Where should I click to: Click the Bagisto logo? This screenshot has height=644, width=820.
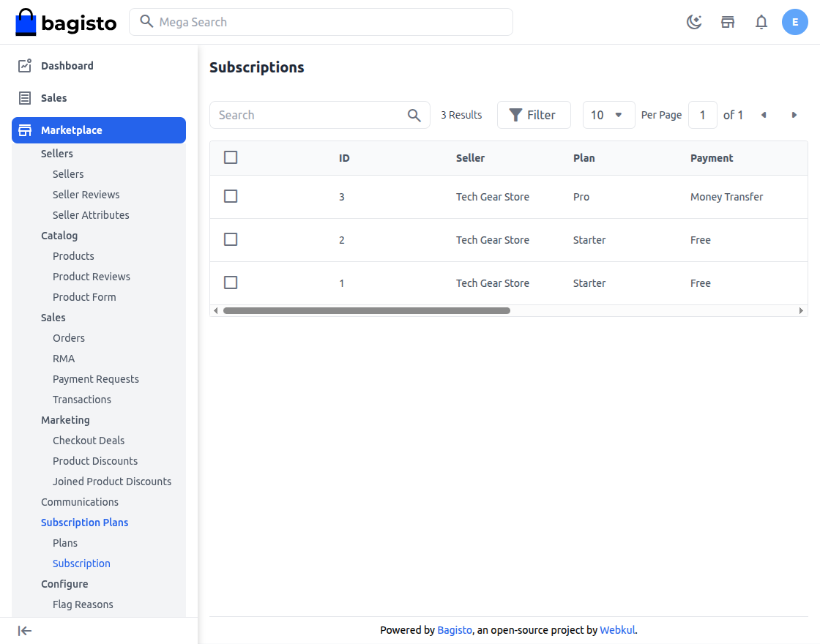coord(66,22)
